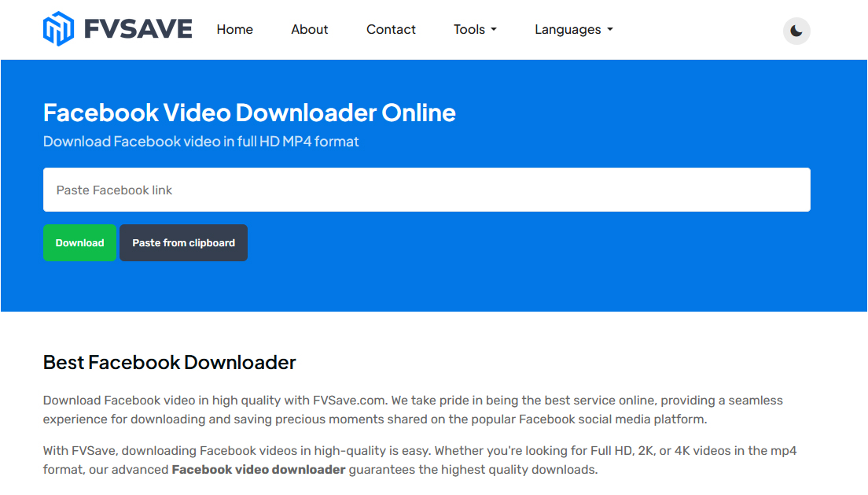Viewport: 868px width, 495px height.
Task: Expand the Languages dropdown
Action: point(573,29)
